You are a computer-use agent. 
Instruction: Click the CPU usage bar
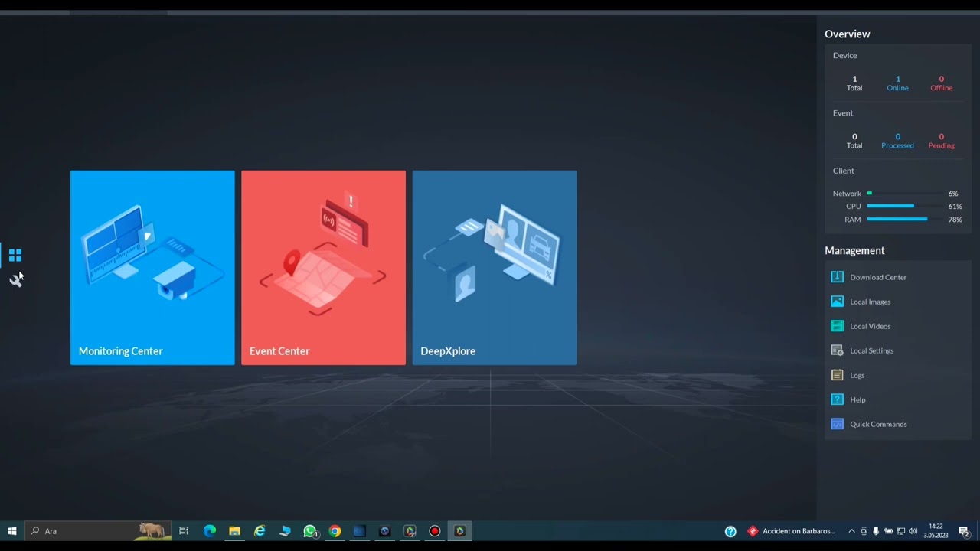click(x=905, y=207)
